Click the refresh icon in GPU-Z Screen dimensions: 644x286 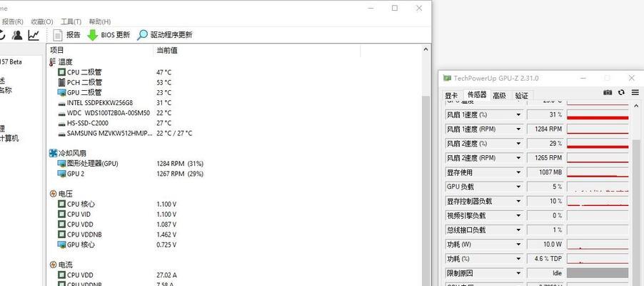point(621,92)
